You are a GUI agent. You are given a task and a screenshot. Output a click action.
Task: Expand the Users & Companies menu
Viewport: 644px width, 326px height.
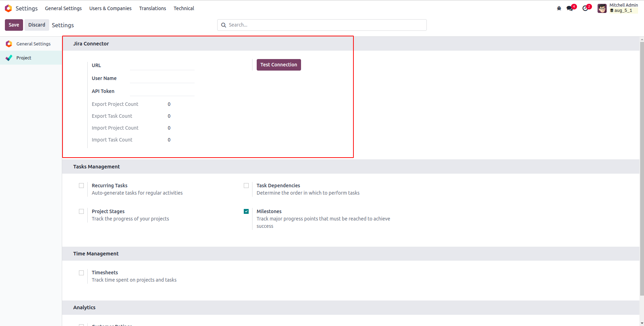pyautogui.click(x=110, y=8)
